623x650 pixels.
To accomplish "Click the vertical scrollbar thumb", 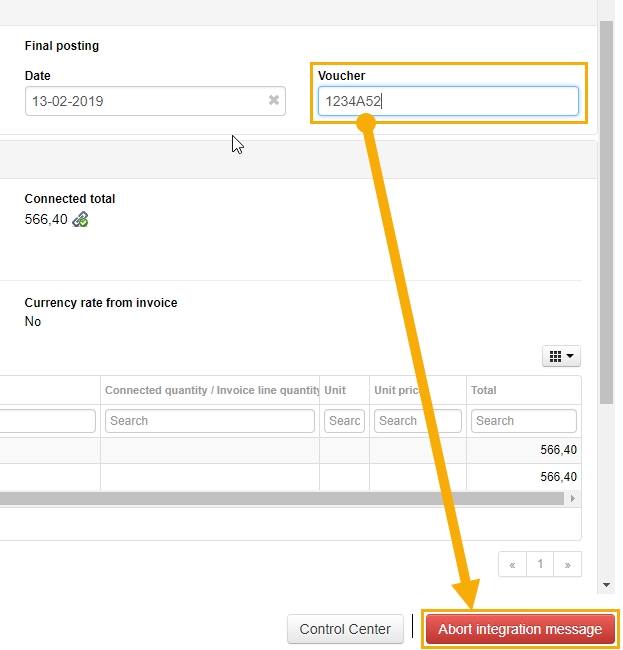I will click(x=606, y=212).
